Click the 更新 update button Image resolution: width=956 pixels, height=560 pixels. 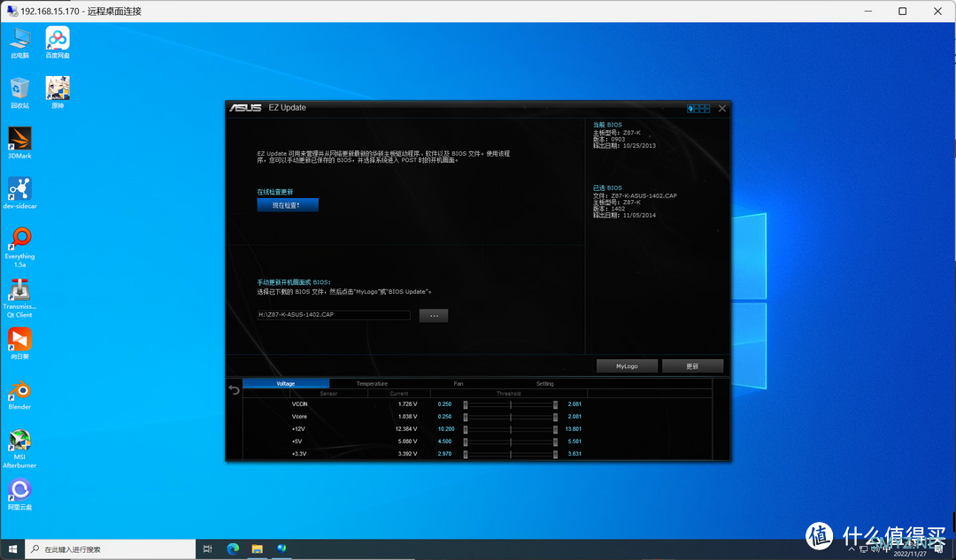692,366
